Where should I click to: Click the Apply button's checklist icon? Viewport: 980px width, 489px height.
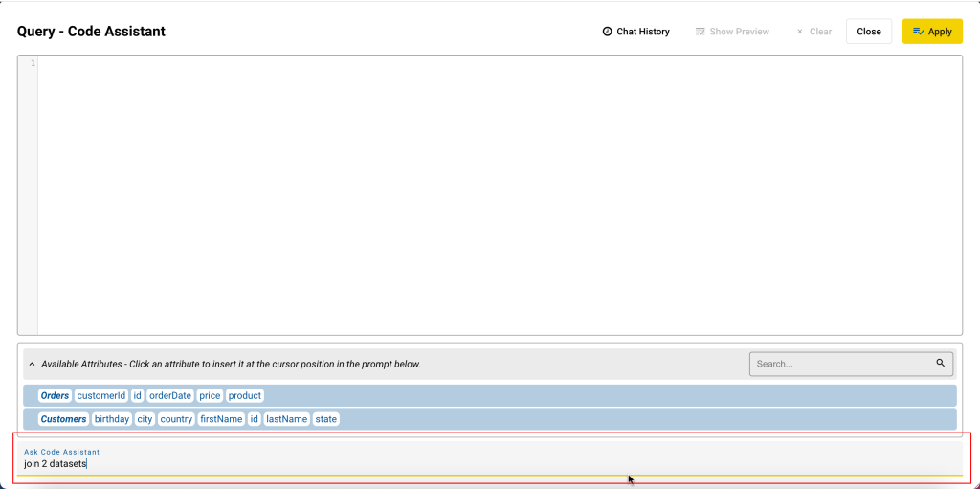(918, 32)
